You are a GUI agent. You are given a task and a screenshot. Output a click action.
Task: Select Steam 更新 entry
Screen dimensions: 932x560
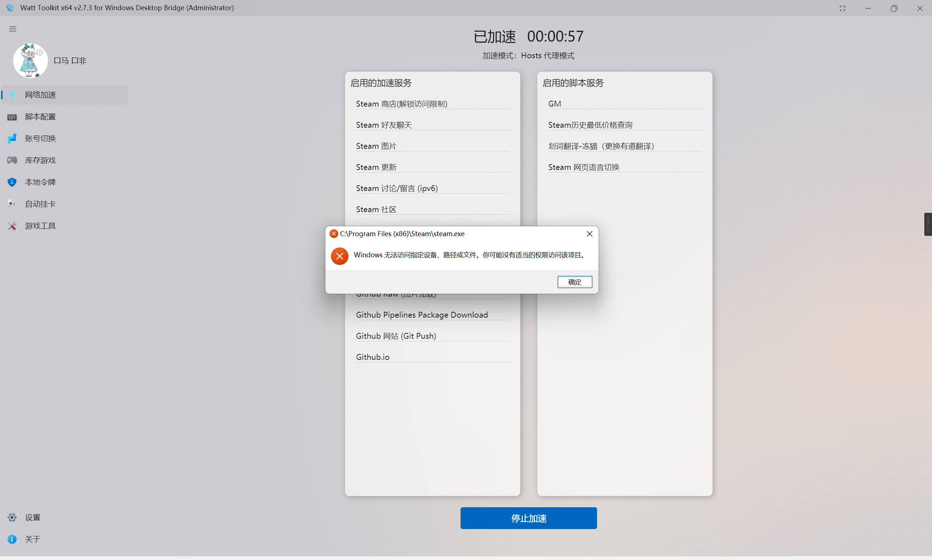pos(432,167)
